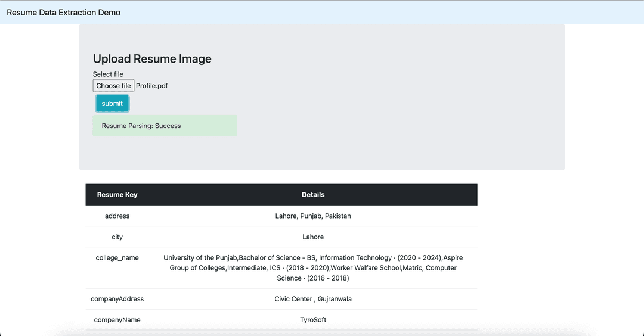Viewport: 644px width, 336px height.
Task: Select the Profile.pdf file name text
Action: [152, 86]
